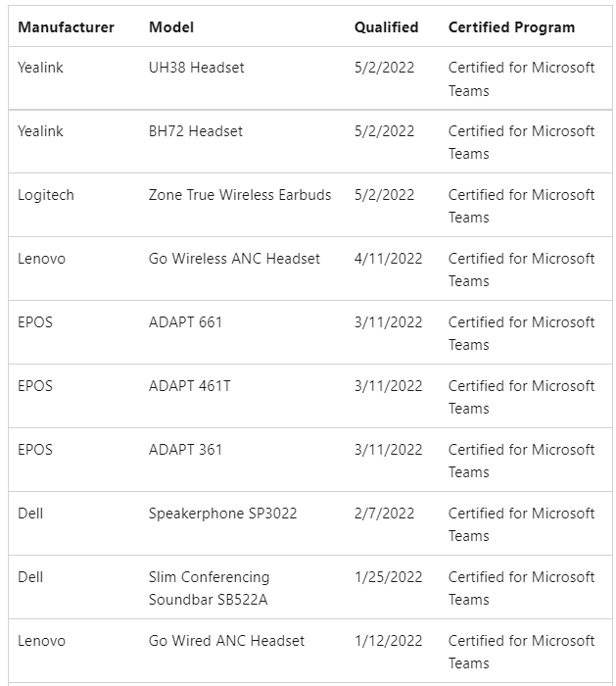Click the Certified Program column header
The height and width of the screenshot is (686, 616).
coord(511,27)
